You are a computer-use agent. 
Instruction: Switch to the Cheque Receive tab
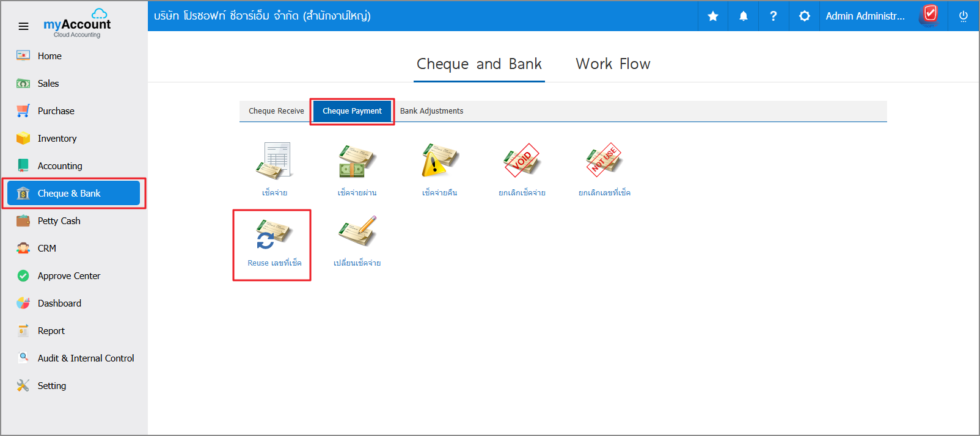276,111
